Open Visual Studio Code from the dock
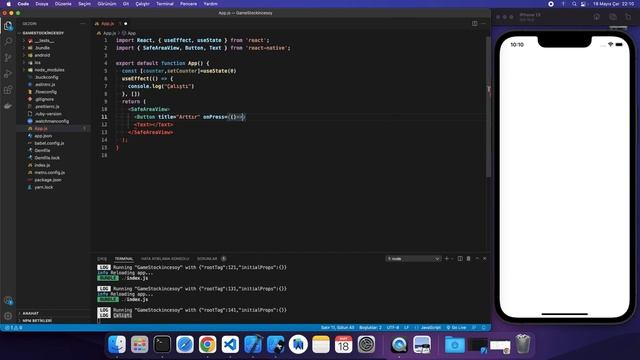This screenshot has width=640, height=360. [x=230, y=345]
